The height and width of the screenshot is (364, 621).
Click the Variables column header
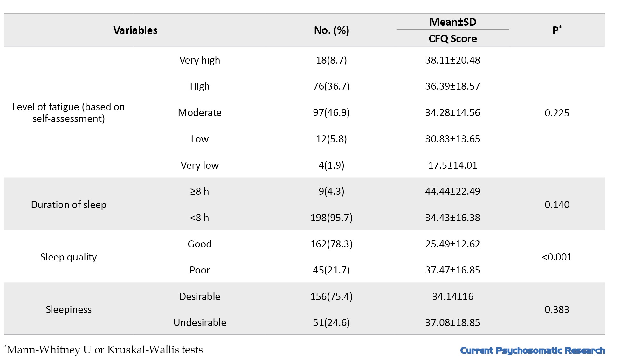(135, 30)
